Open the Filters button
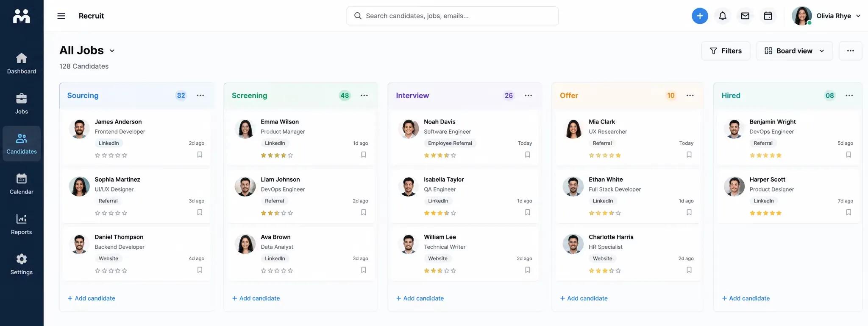Viewport: 868px width, 326px height. click(x=726, y=51)
